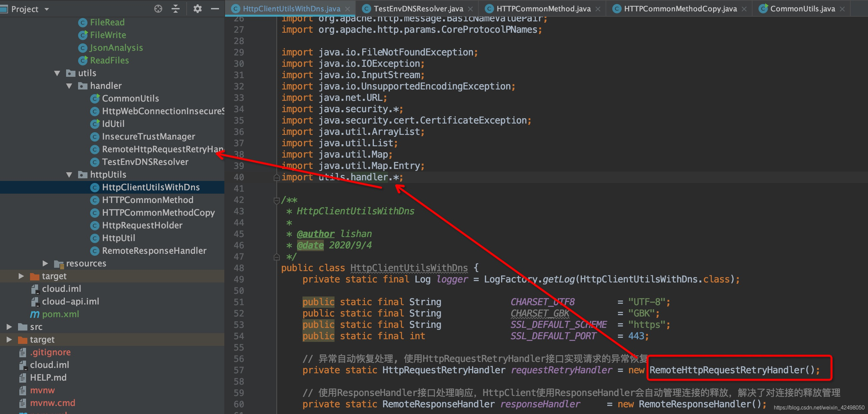Collapse the handler folder
The height and width of the screenshot is (414, 868).
pyautogui.click(x=69, y=86)
